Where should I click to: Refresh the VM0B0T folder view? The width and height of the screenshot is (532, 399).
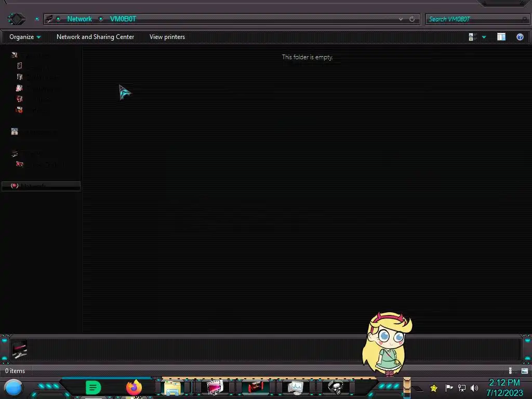point(412,19)
